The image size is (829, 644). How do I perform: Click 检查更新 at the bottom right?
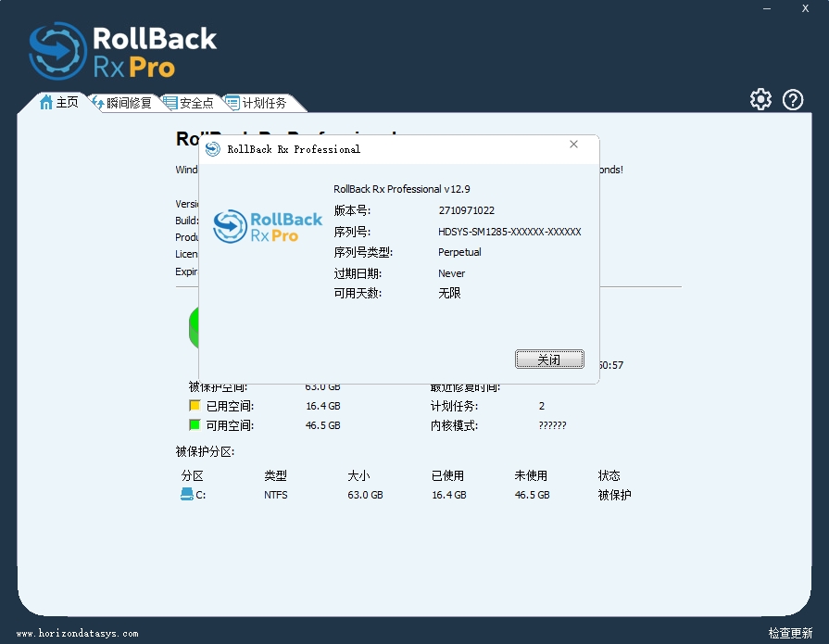[790, 632]
